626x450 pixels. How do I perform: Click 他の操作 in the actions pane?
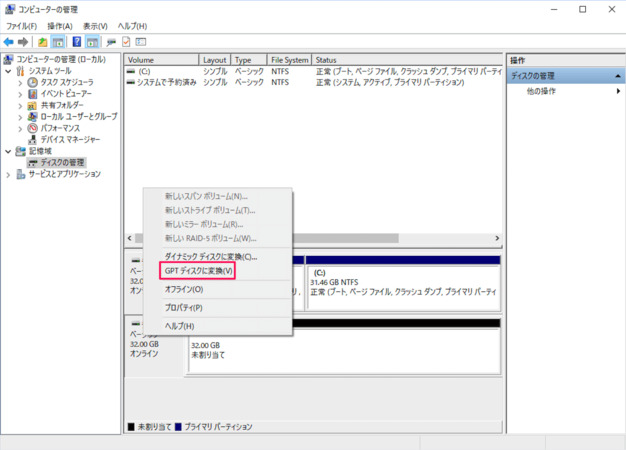541,91
